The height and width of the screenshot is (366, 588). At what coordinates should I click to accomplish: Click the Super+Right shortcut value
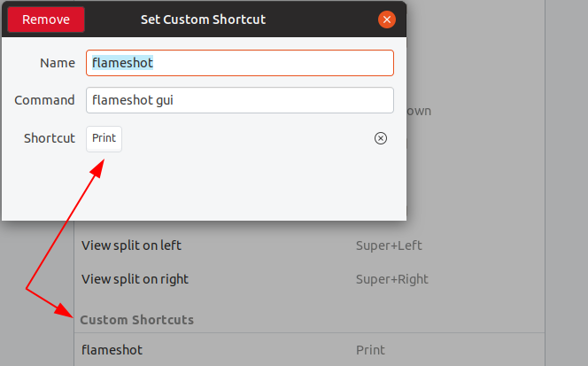(392, 279)
